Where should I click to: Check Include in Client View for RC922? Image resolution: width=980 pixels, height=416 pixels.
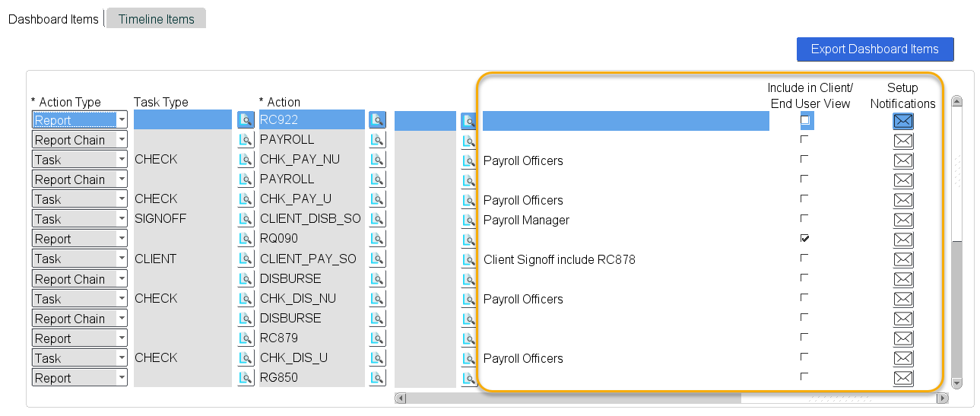tap(804, 120)
